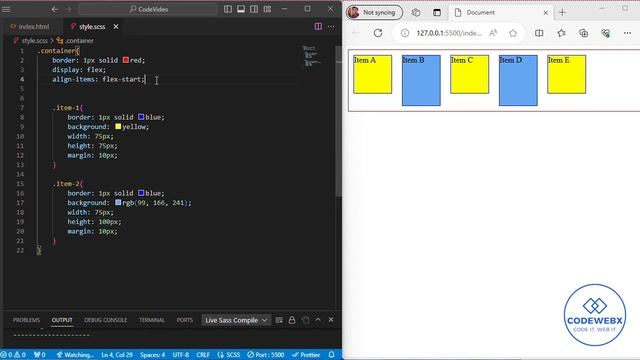Maximize panel size chevron
Viewport: 640px width, 360px height.
pyautogui.click(x=318, y=320)
